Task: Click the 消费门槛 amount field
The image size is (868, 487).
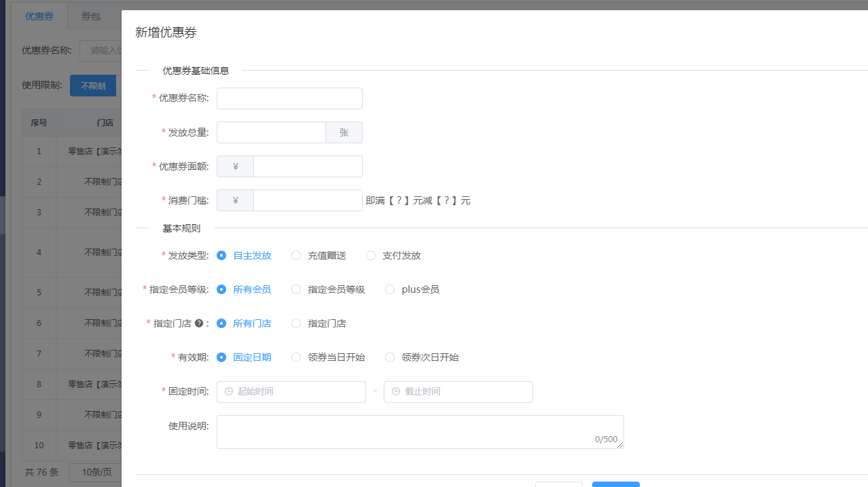Action: pos(308,200)
